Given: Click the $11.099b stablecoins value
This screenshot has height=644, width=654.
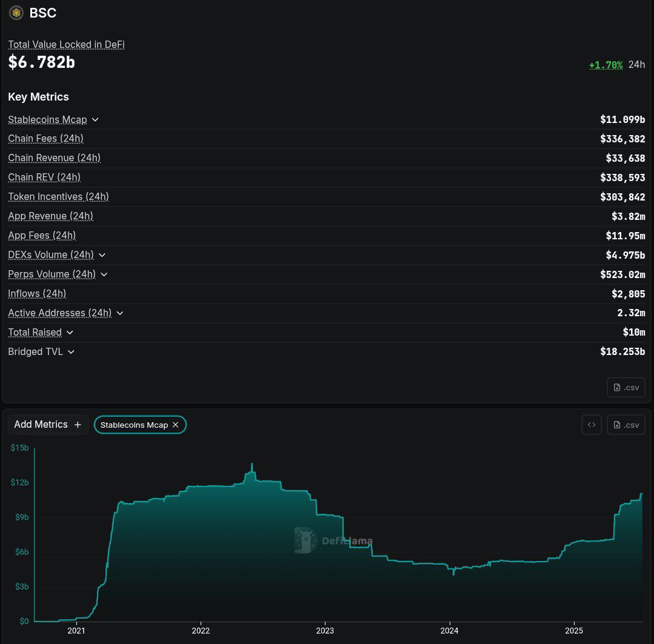Looking at the screenshot, I should point(622,119).
